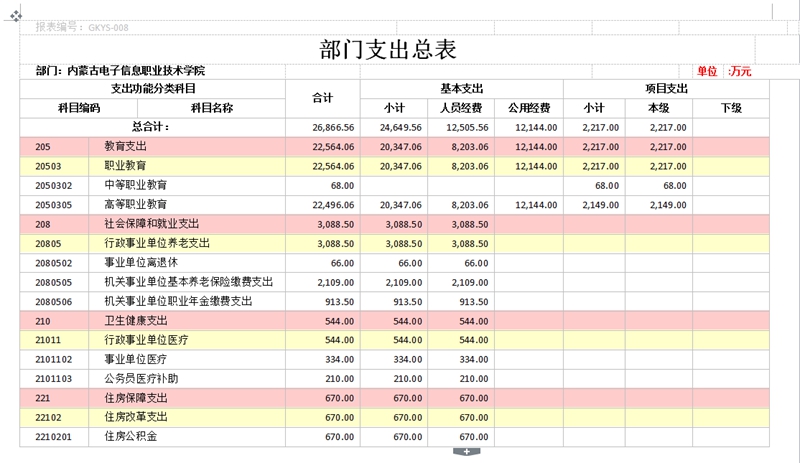Click the red 单位 :万元 label

tap(723, 71)
